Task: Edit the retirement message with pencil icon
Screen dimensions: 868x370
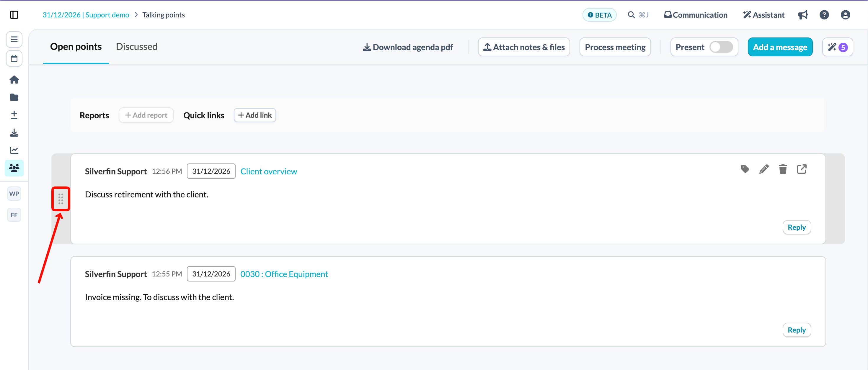Action: point(764,169)
